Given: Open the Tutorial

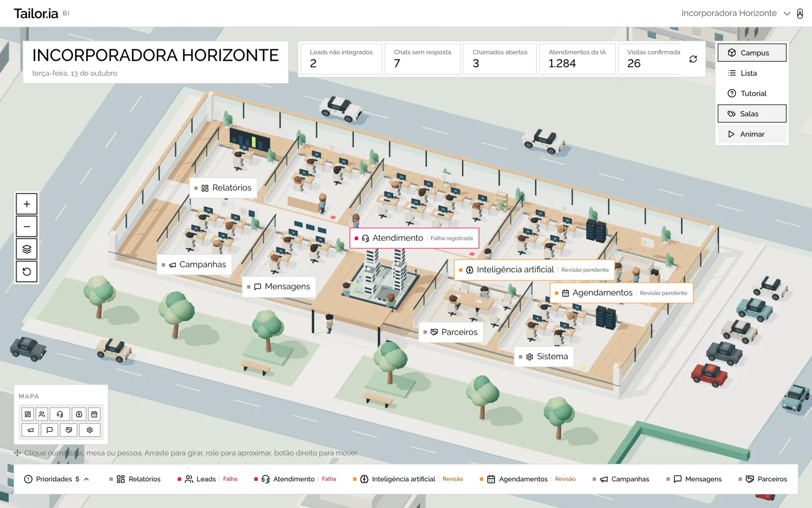Looking at the screenshot, I should click(x=752, y=93).
